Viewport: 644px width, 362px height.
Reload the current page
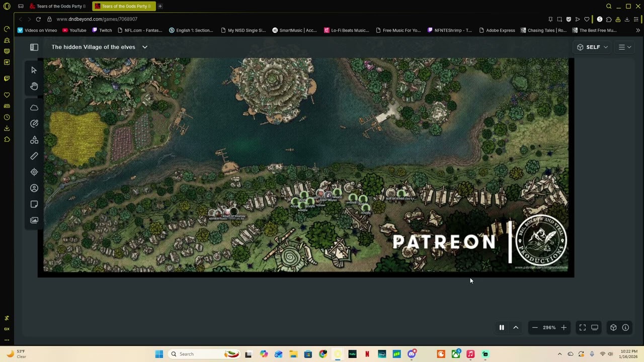pos(38,19)
